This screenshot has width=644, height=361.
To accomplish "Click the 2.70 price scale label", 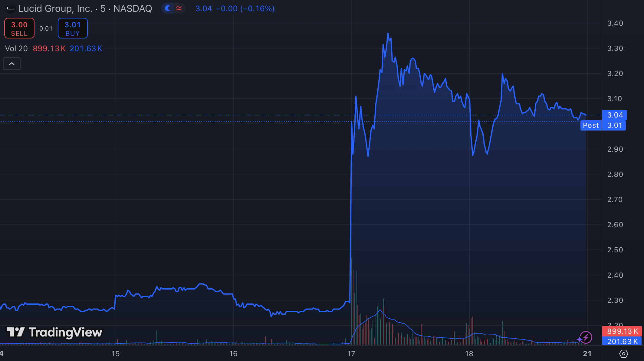I will pyautogui.click(x=615, y=199).
